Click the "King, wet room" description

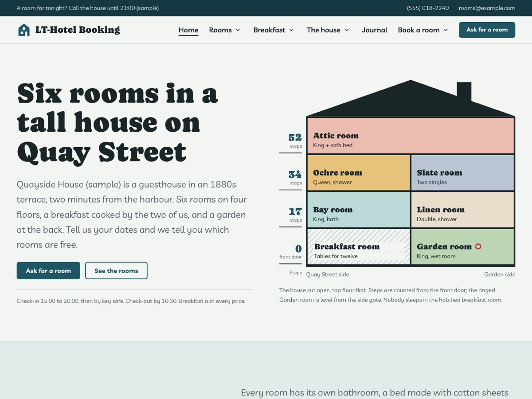(x=436, y=256)
